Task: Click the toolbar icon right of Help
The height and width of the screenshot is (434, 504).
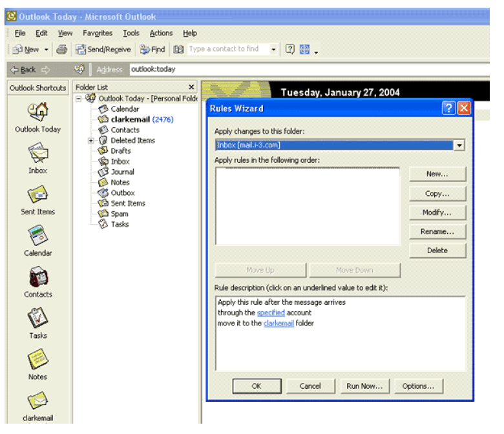Action: click(305, 49)
